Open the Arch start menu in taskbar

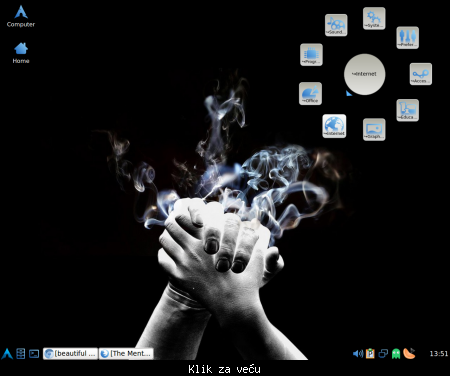(x=7, y=354)
